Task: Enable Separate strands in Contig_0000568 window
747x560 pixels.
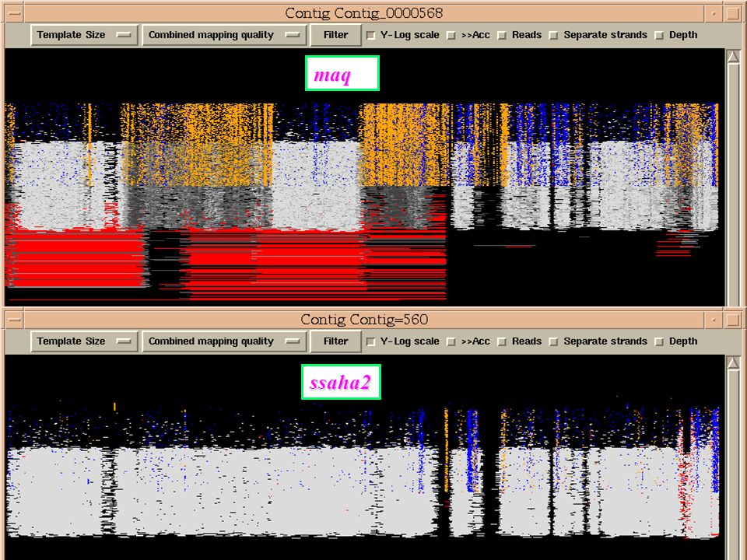Action: click(x=553, y=35)
